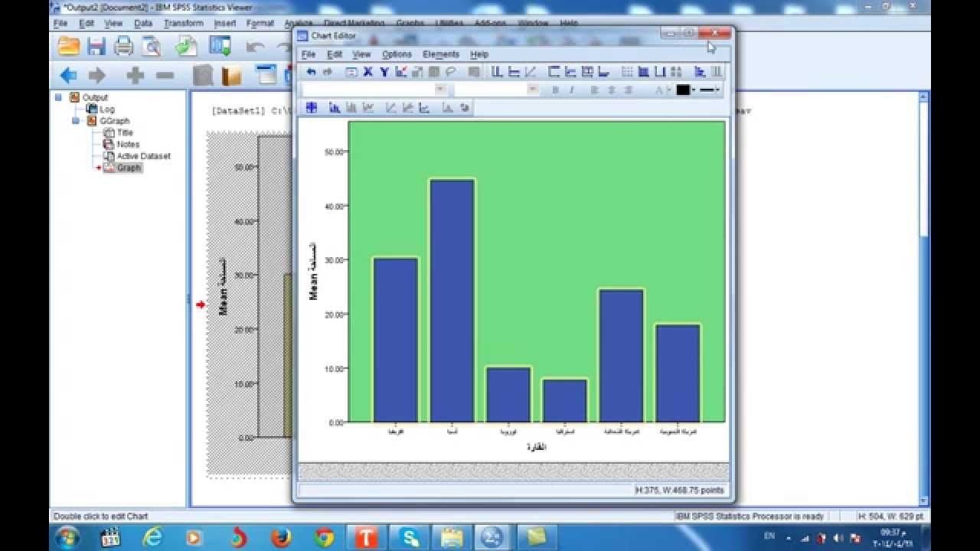Open print preview magnifier icon in Viewer
Screen dimensions: 980x551
[152, 47]
